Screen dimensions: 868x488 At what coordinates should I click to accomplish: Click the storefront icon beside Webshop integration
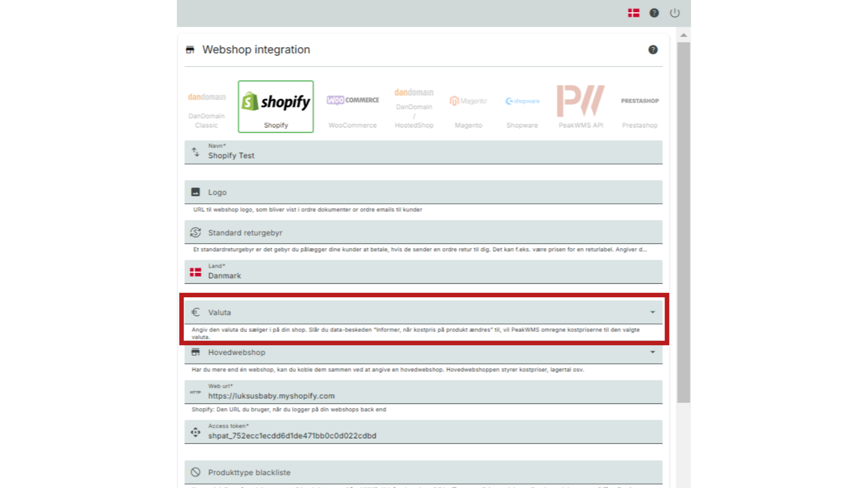click(x=190, y=50)
